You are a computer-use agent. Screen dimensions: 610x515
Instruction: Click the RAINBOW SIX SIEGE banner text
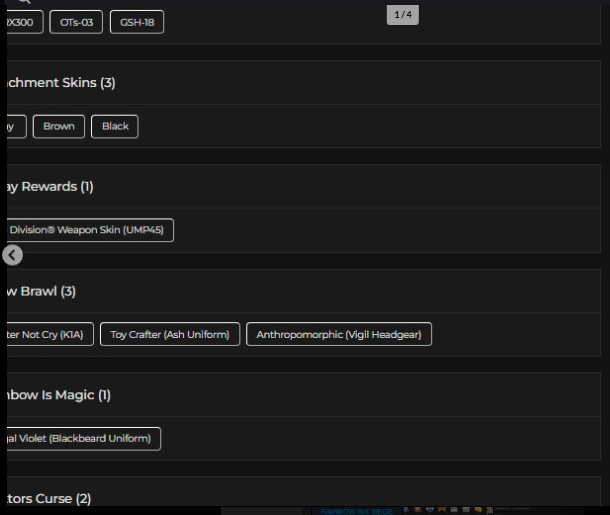pyautogui.click(x=356, y=511)
